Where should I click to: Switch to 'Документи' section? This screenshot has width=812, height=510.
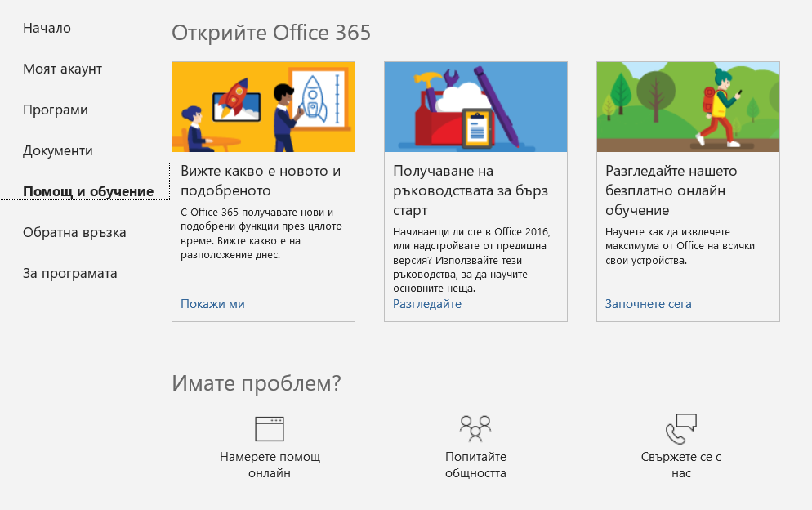pos(57,151)
